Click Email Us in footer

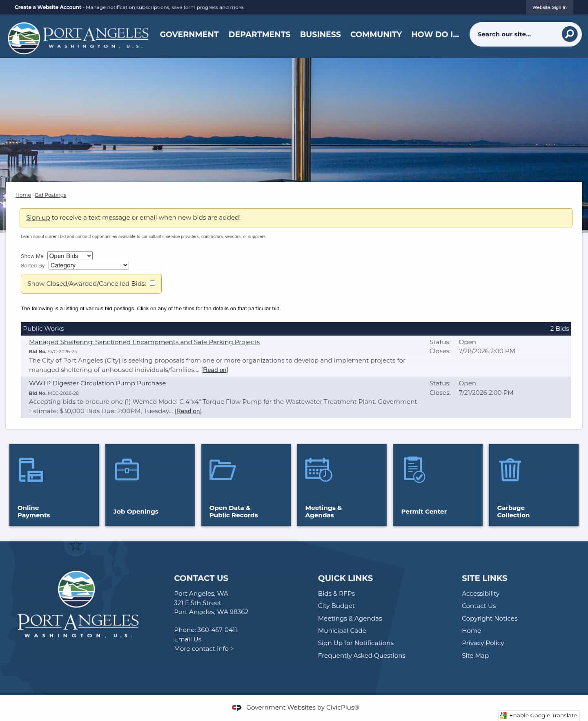(187, 639)
